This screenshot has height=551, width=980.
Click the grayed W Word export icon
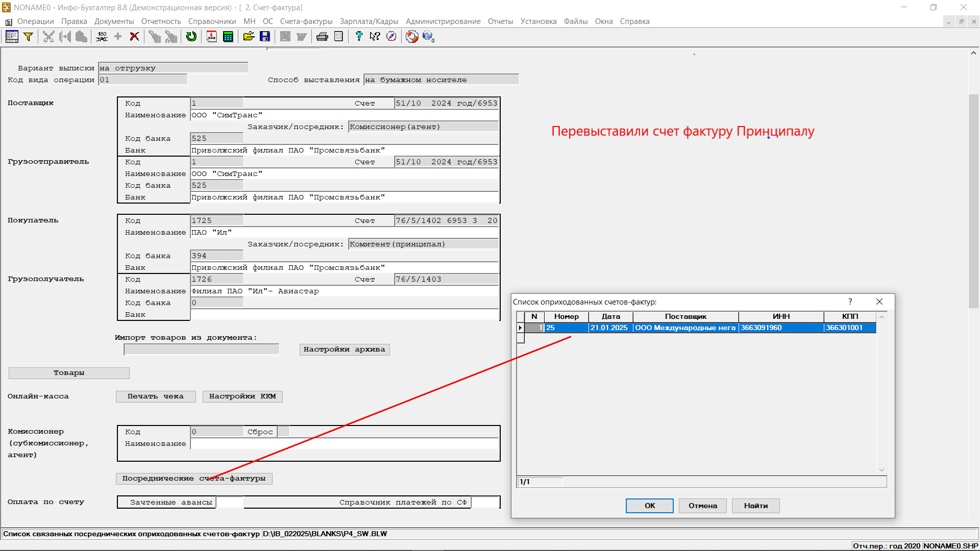point(302,37)
